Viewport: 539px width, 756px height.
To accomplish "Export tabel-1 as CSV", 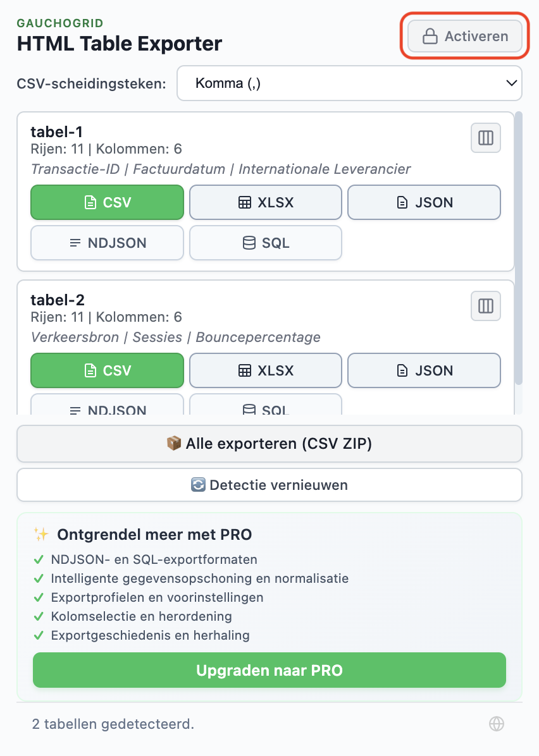I will pyautogui.click(x=107, y=202).
